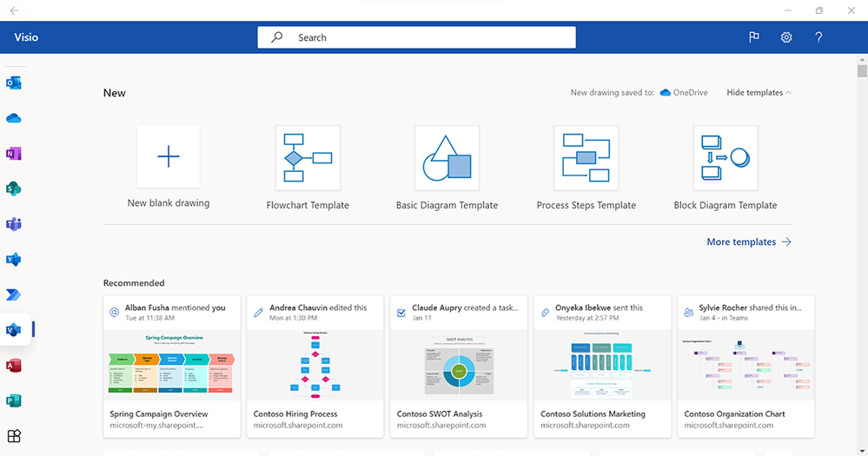Open settings gear in header

[786, 37]
